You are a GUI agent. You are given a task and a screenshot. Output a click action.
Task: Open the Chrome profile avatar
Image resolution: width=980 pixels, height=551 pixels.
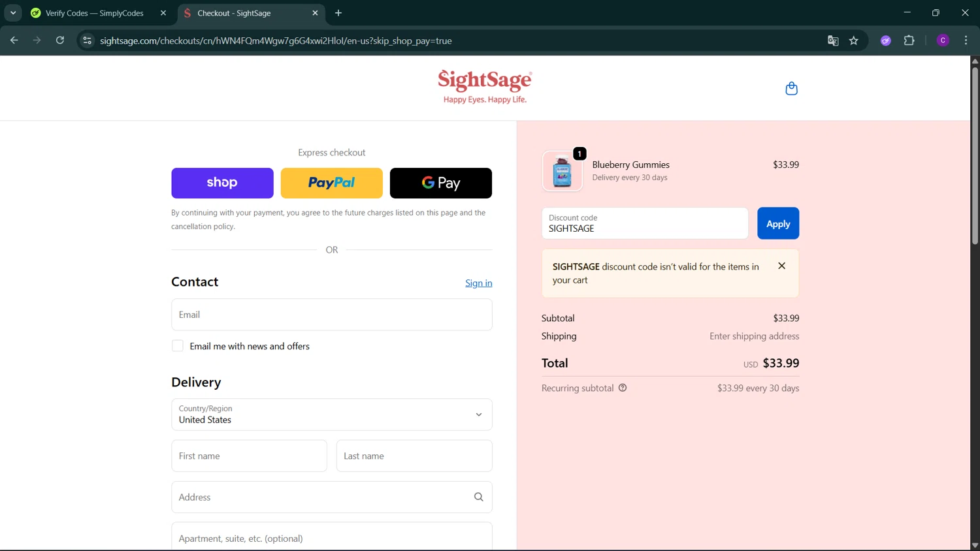click(943, 40)
